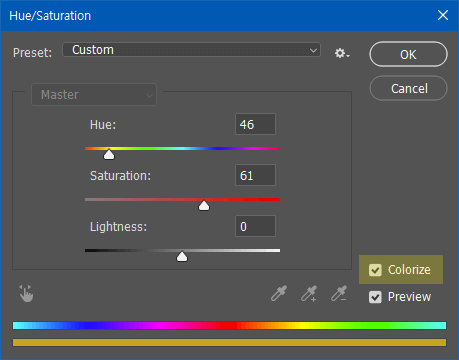
Task: Focus the Saturation field showing 61
Action: [x=255, y=175]
